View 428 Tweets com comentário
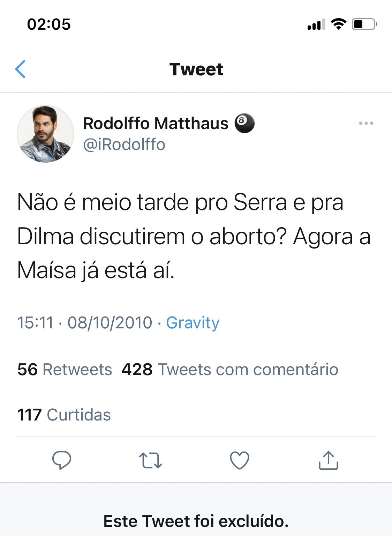 coord(230,369)
